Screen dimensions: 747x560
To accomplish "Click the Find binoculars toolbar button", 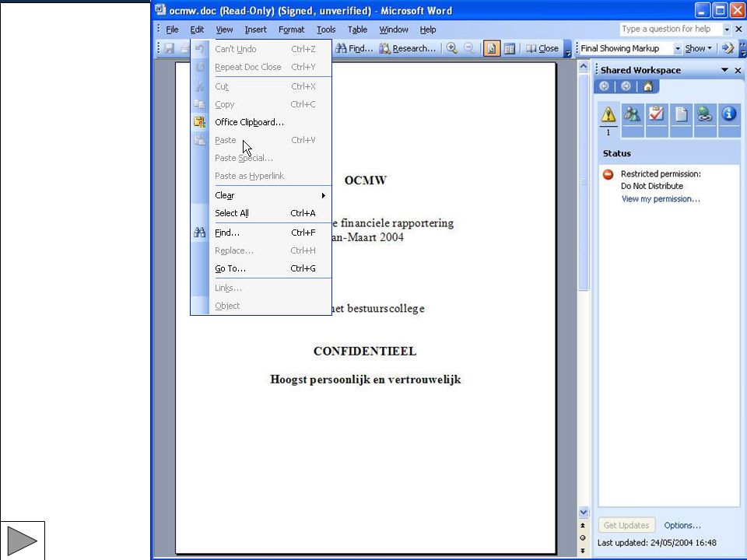I will pos(354,48).
